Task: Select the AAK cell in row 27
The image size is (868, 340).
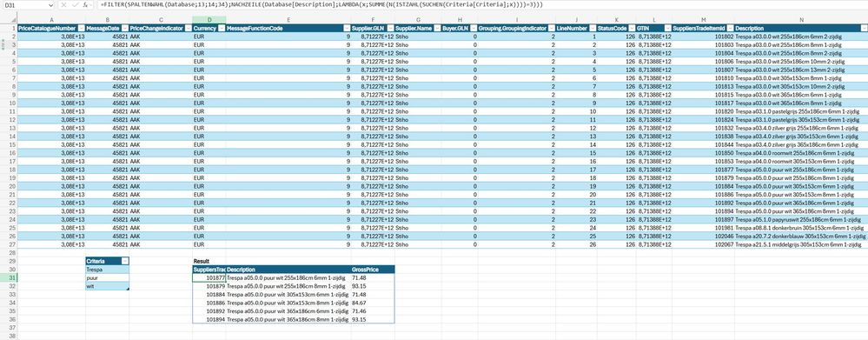Action: point(161,244)
